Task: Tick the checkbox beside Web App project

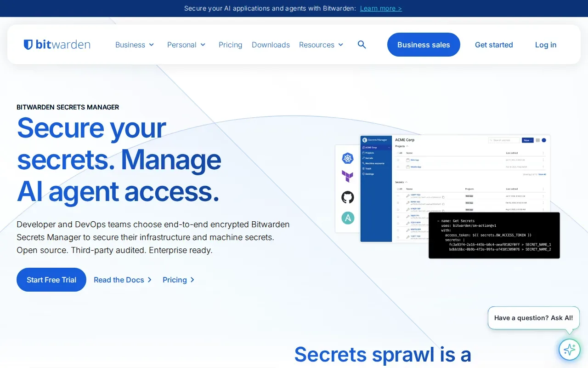Action: click(x=398, y=160)
